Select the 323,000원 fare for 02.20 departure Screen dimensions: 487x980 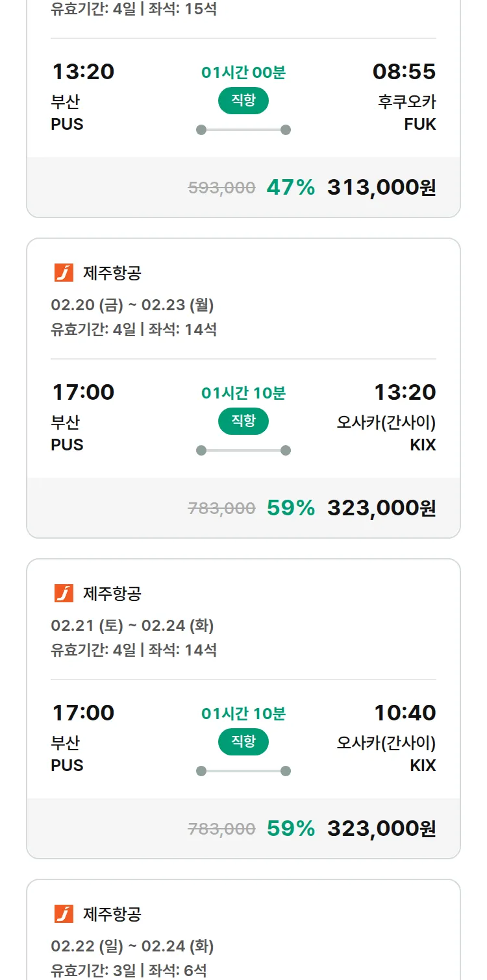381,508
